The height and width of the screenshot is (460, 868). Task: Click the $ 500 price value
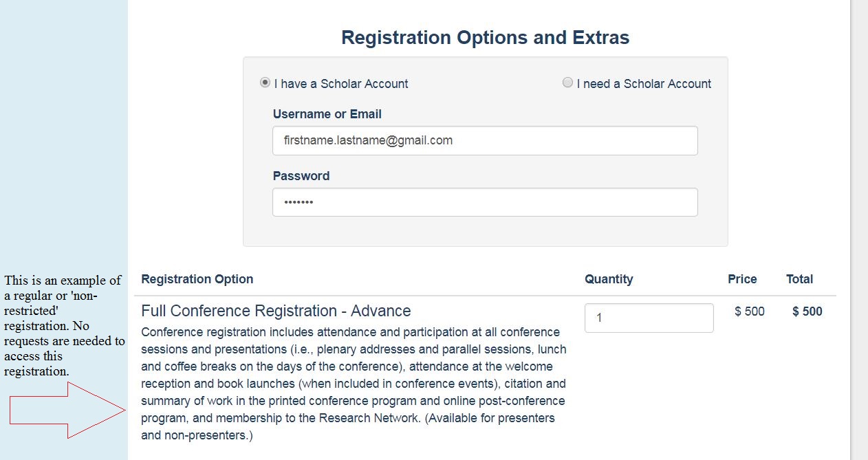click(x=749, y=311)
